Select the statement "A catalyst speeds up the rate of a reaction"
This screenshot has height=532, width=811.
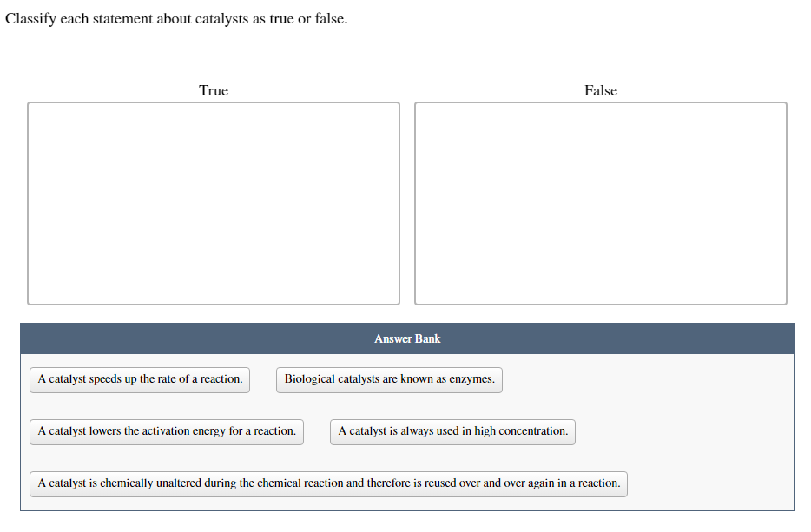(x=139, y=379)
